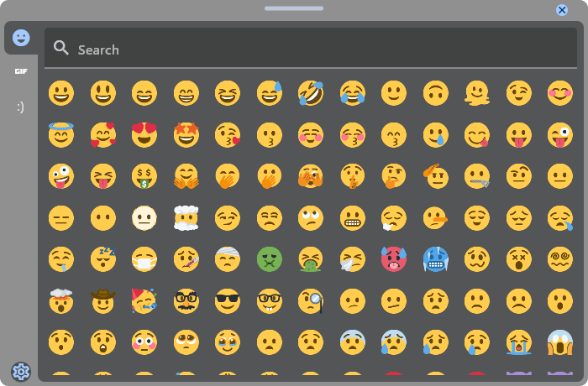Insert the sneezing face with tissue emoji
The image size is (588, 386).
(x=353, y=259)
